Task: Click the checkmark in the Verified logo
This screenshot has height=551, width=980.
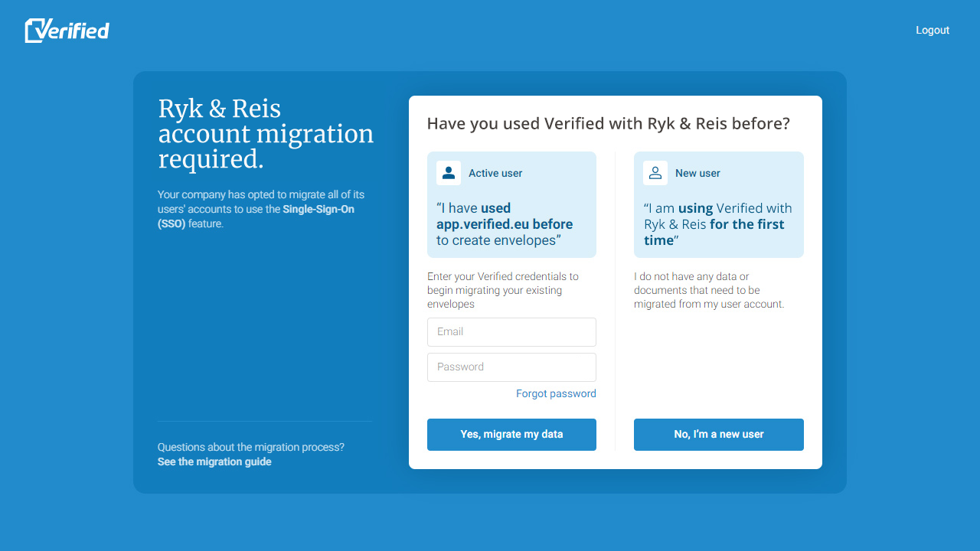Action: pyautogui.click(x=36, y=31)
